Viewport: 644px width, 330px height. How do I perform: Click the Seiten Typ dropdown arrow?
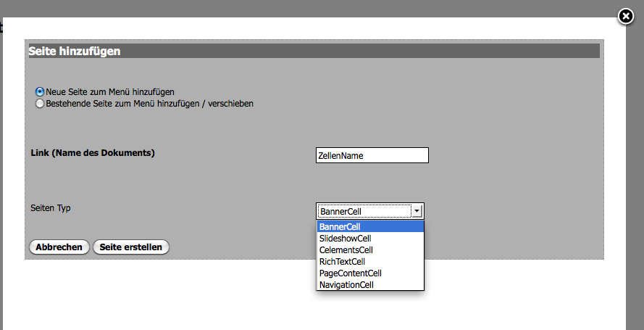417,211
